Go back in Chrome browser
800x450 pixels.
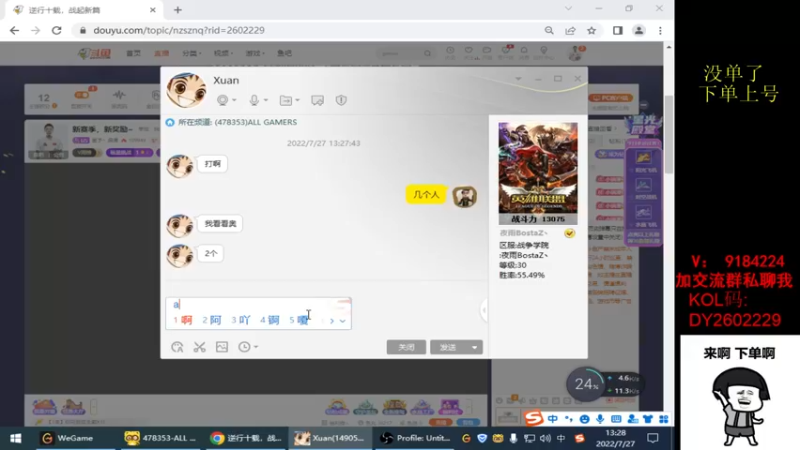point(14,31)
